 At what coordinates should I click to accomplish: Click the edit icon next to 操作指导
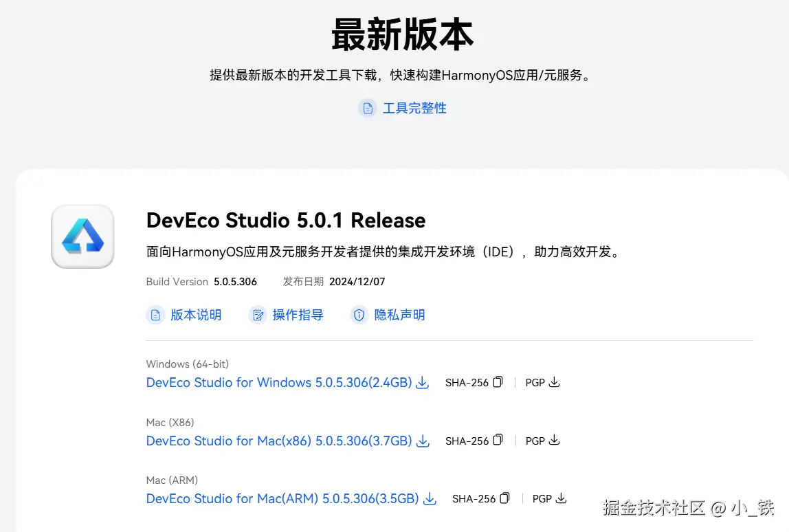tap(258, 315)
